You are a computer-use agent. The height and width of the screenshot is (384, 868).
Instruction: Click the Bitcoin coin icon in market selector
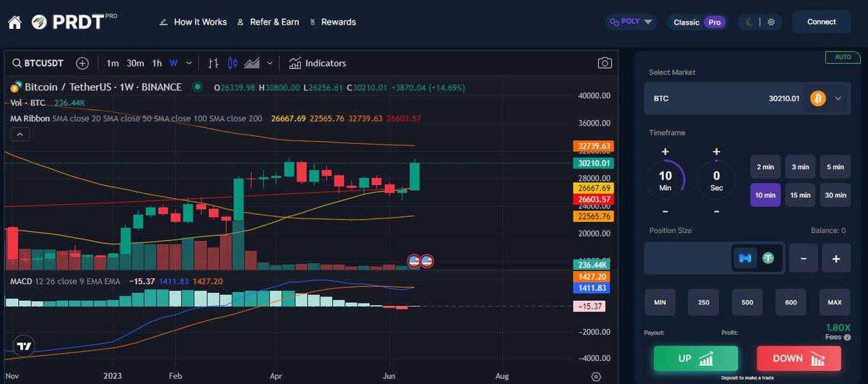coord(818,98)
